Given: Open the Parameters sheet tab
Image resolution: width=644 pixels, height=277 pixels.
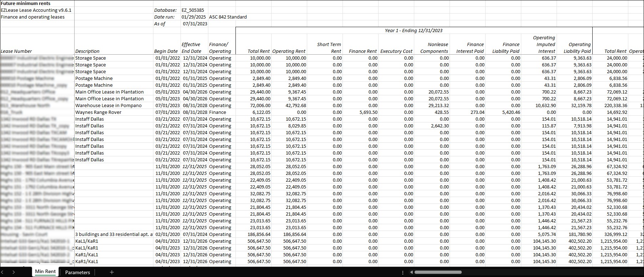Looking at the screenshot, I should pos(77,272).
